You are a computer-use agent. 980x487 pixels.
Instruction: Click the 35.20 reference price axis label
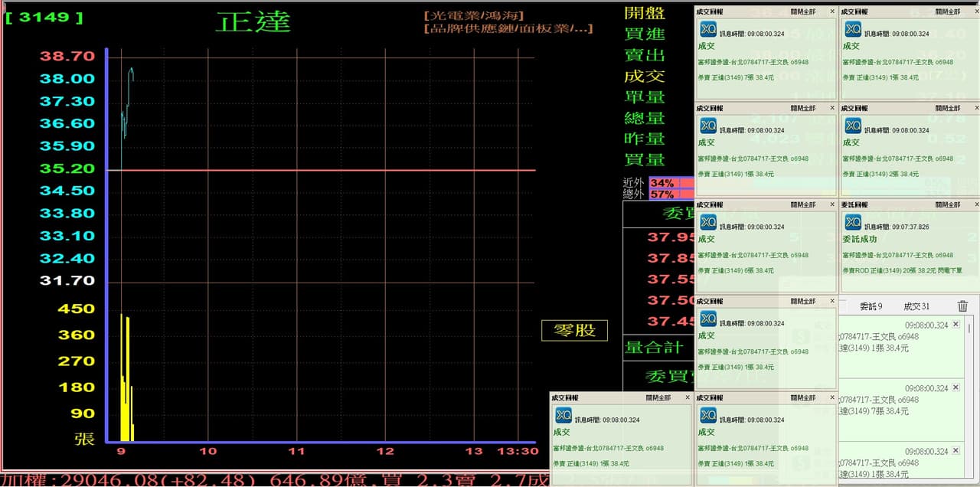pos(67,168)
